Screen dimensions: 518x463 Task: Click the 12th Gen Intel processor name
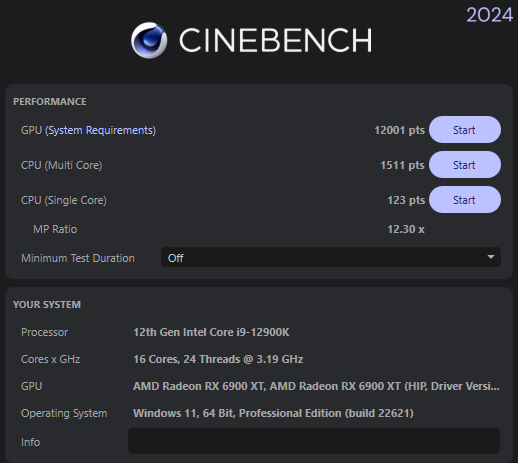coord(211,332)
